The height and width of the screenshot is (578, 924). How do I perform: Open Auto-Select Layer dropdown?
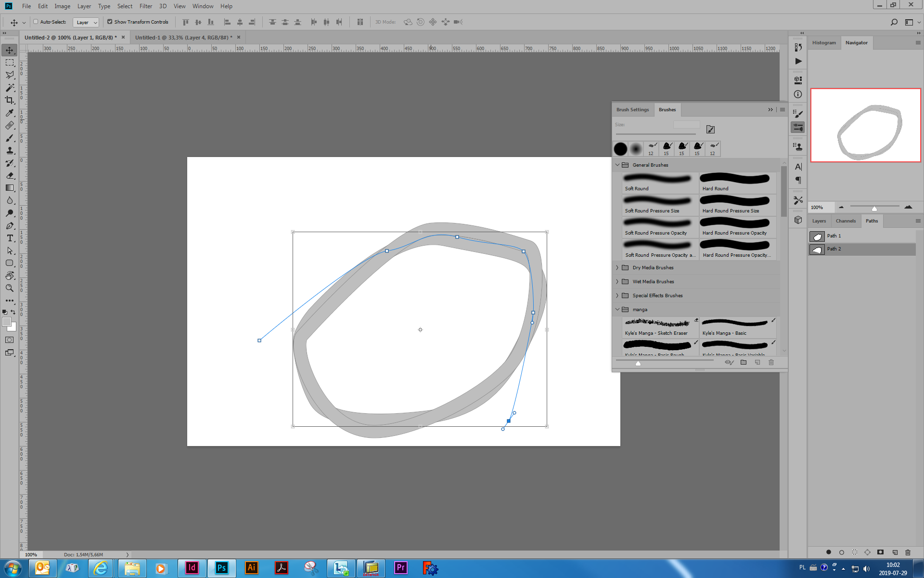(x=86, y=22)
